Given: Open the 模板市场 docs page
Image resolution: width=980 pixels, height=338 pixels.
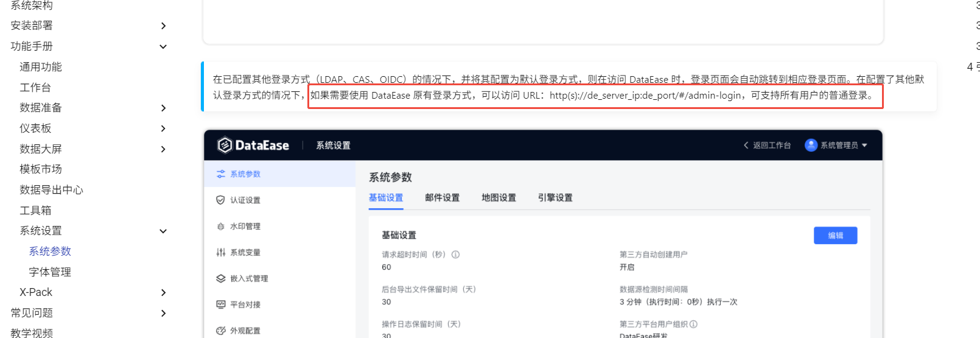Looking at the screenshot, I should [41, 169].
